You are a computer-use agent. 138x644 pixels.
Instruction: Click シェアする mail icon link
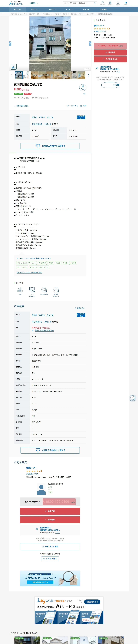tap(72, 106)
